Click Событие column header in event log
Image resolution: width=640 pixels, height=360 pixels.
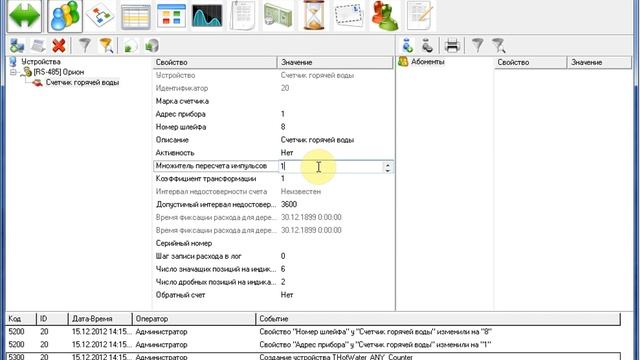pos(438,319)
